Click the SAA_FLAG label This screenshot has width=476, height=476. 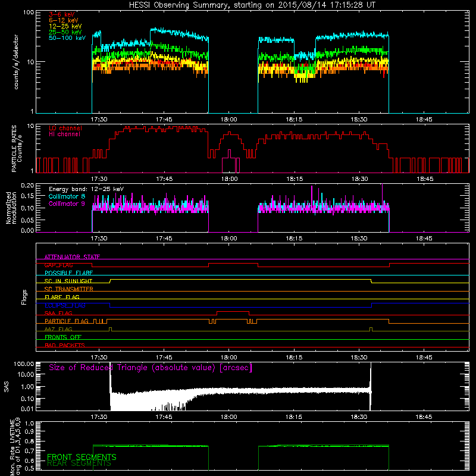(58, 314)
